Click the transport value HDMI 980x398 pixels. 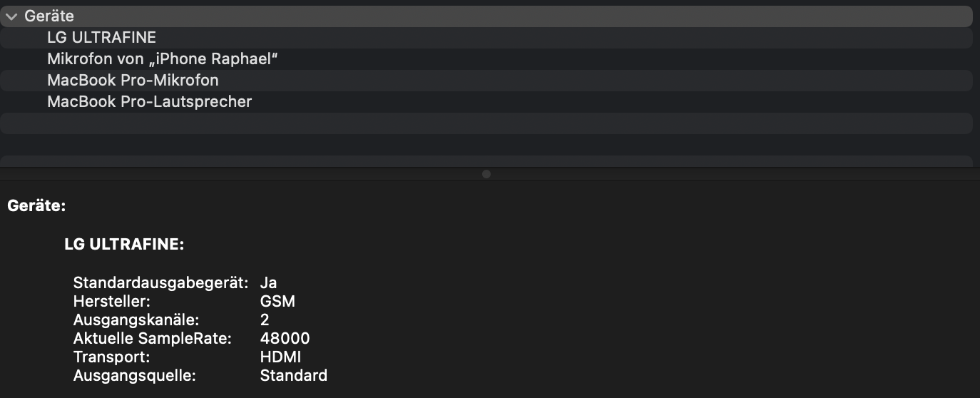(x=280, y=357)
